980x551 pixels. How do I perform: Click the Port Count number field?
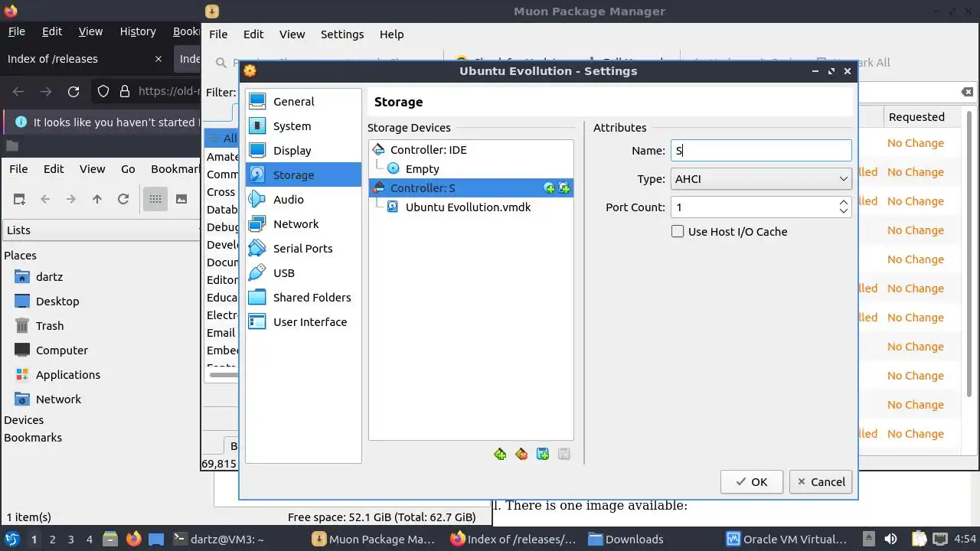pyautogui.click(x=753, y=207)
